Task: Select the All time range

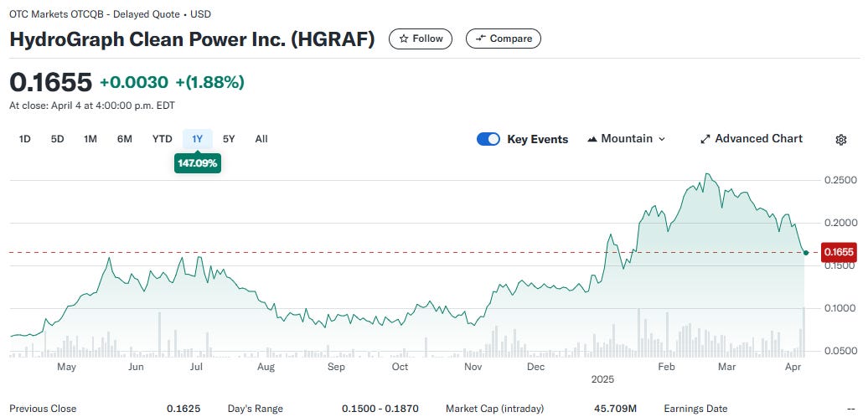Action: 261,139
